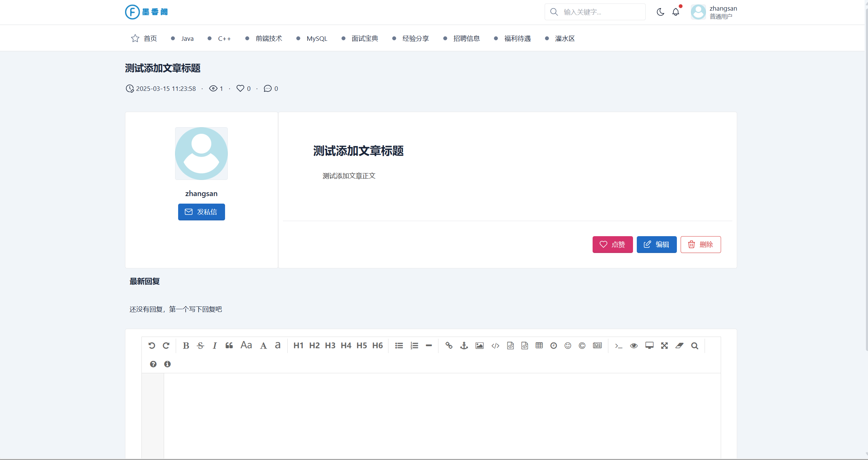
Task: Click the 删除 delete button
Action: 700,244
